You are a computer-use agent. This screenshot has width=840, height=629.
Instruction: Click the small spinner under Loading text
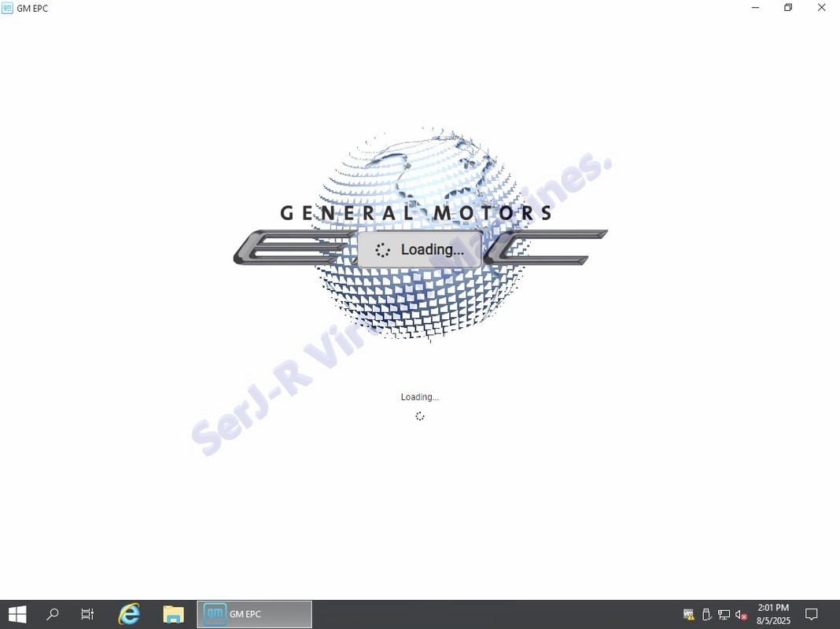419,416
